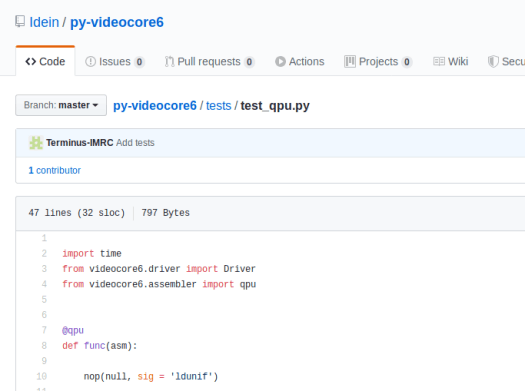This screenshot has width=525, height=391.
Task: Click the Projects board icon
Action: point(350,62)
